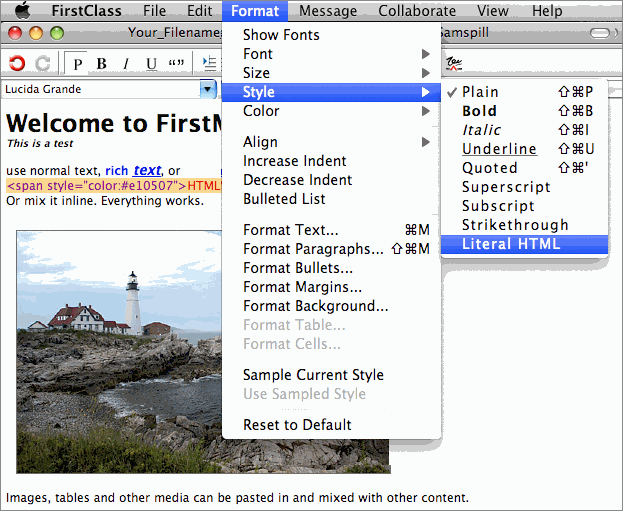Open the View menu

[493, 11]
